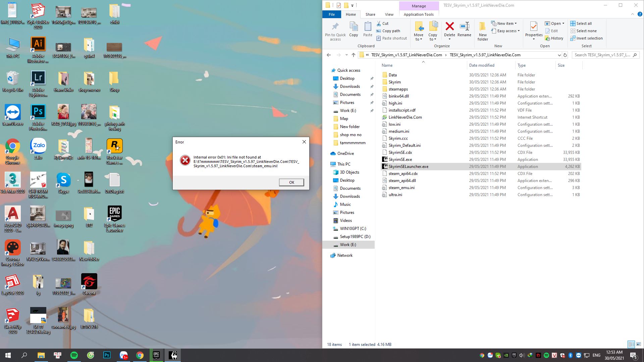
Task: Open the Share ribbon tab
Action: (370, 14)
